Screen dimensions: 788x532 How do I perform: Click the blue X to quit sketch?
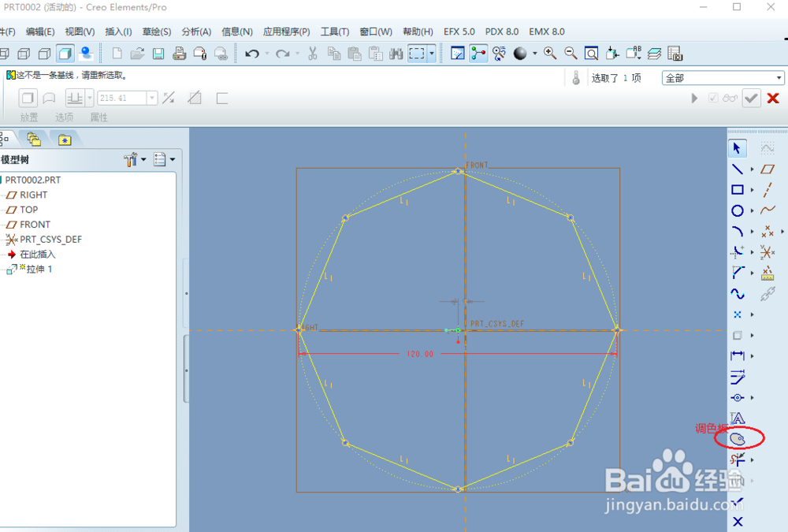click(x=738, y=522)
